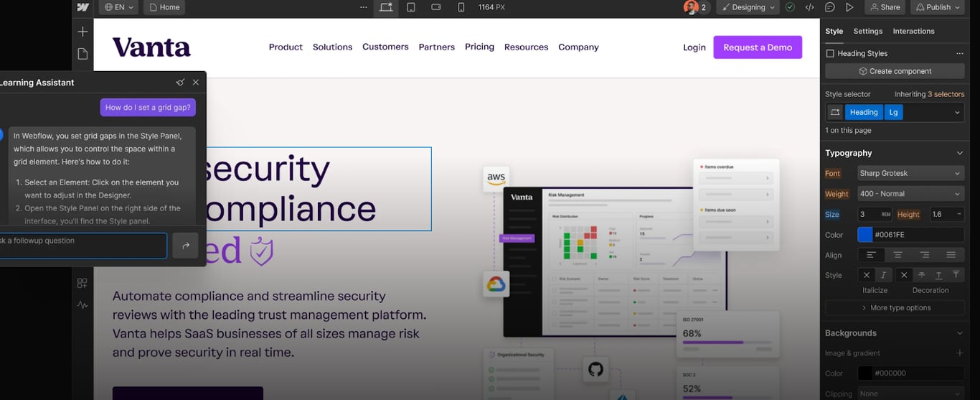This screenshot has width=980, height=400.
Task: Justify the text
Action: pos(951,255)
